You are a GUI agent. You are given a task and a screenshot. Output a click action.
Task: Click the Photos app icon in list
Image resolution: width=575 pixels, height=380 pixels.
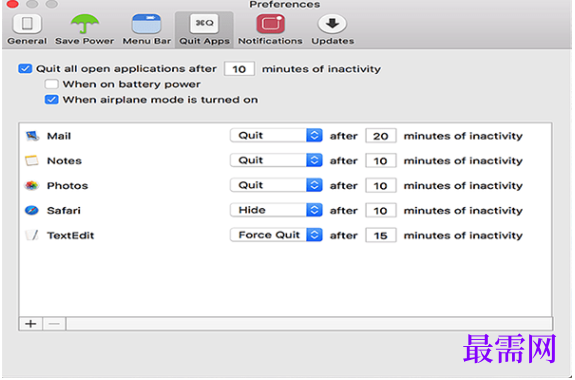pyautogui.click(x=32, y=186)
